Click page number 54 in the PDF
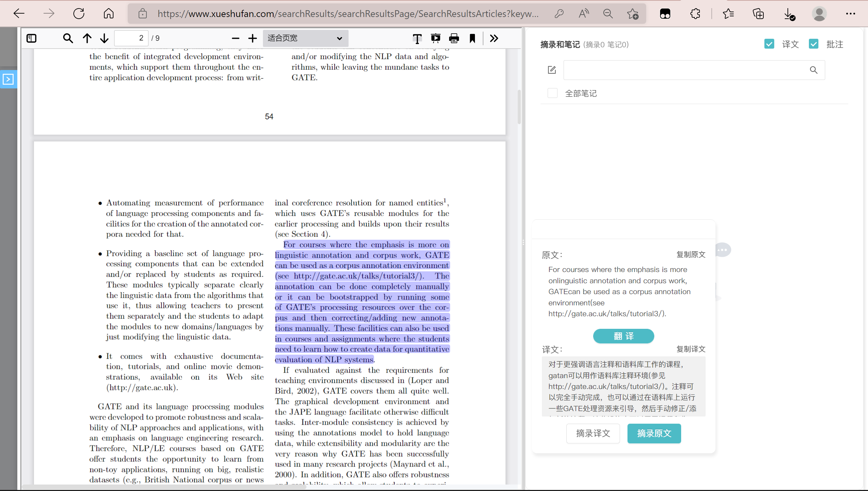The image size is (868, 491). click(269, 117)
